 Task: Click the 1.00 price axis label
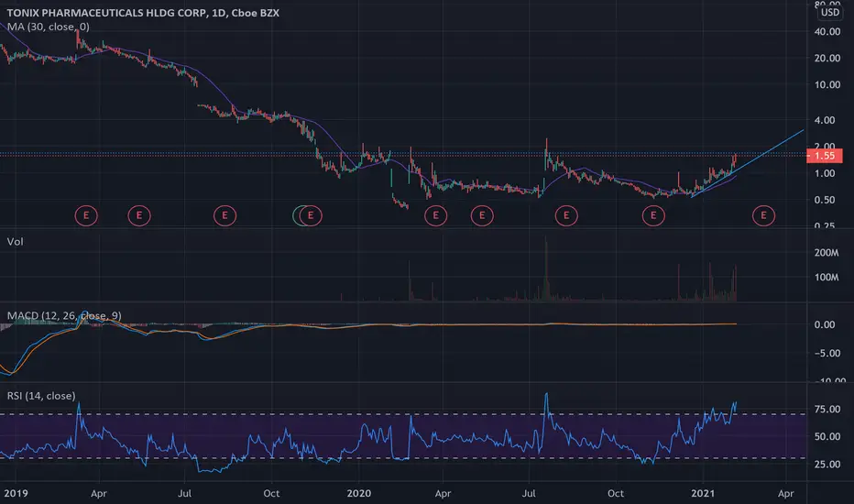point(825,173)
